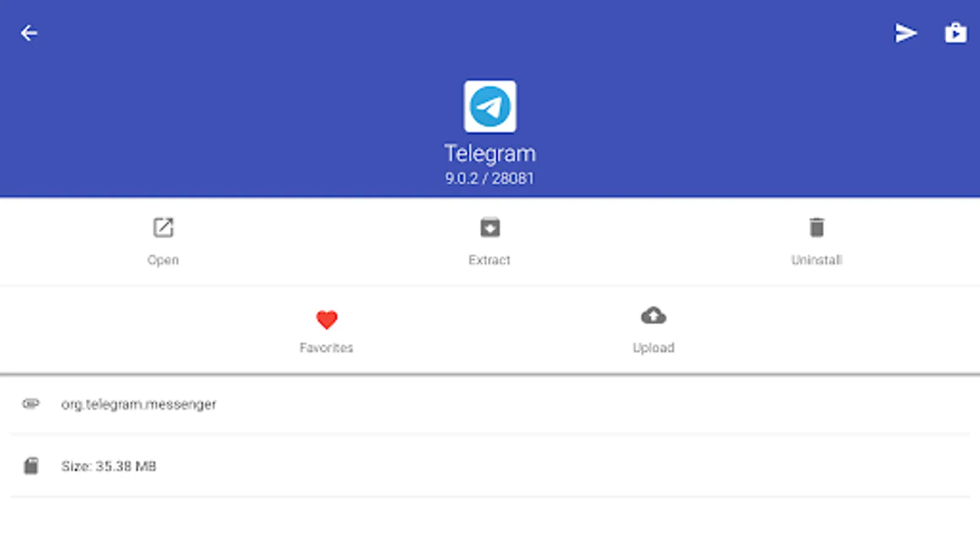Viewport: 980px width, 551px height.
Task: Click the storage card icon beside Size
Action: (31, 466)
